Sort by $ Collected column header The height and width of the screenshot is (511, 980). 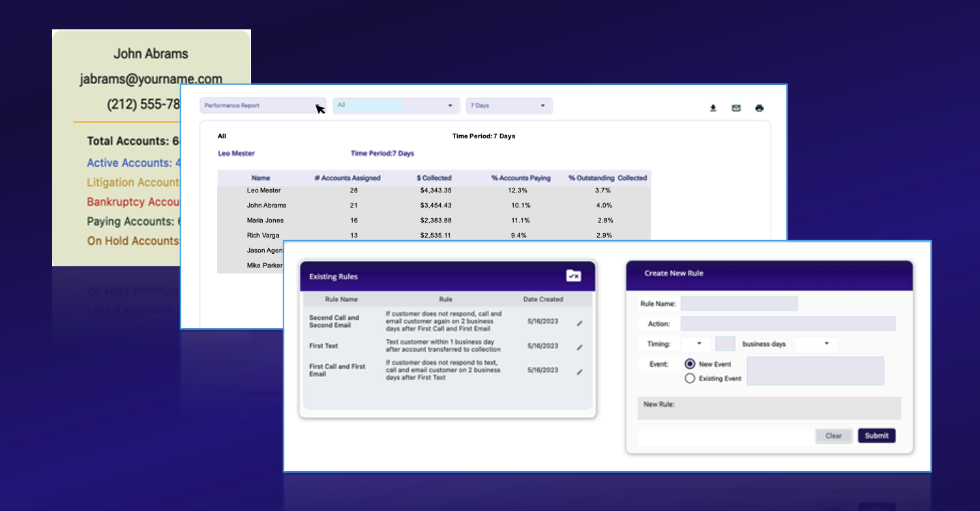[434, 178]
